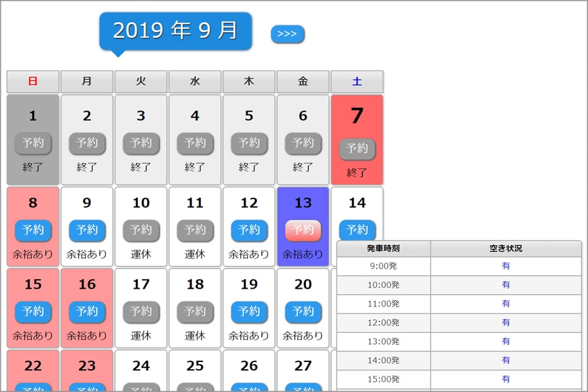Click the 予約 button for September 9
This screenshot has height=392, width=588.
[87, 230]
